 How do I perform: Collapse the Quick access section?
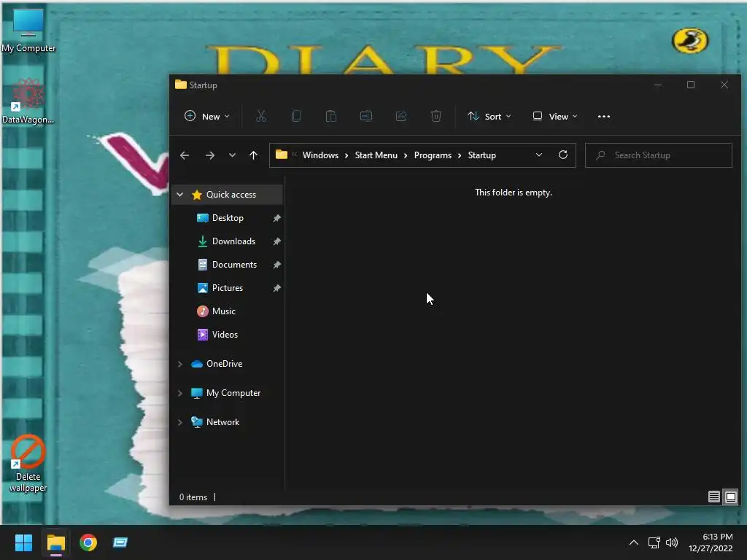[x=180, y=194]
